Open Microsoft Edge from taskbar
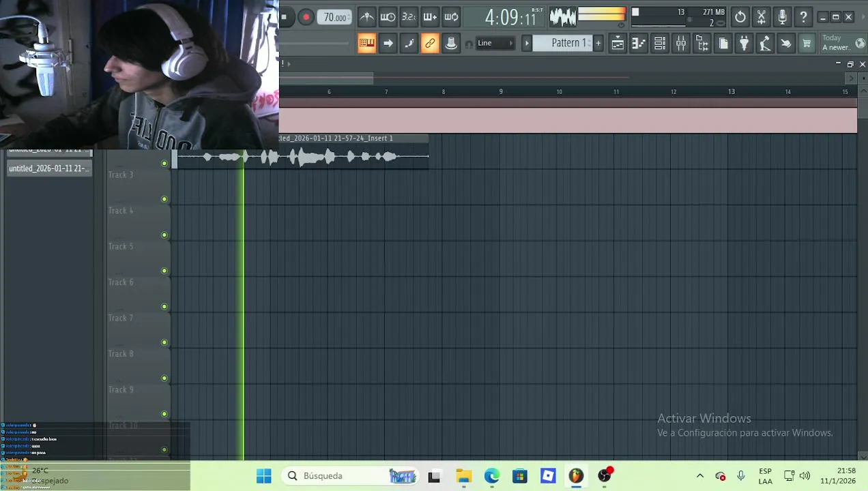Image resolution: width=868 pixels, height=491 pixels. click(x=491, y=476)
